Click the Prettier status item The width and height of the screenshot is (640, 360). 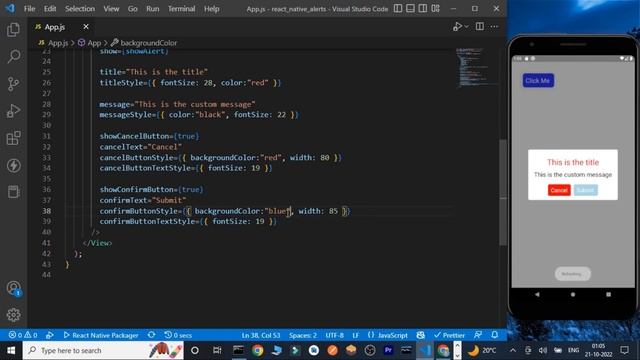tap(449, 335)
